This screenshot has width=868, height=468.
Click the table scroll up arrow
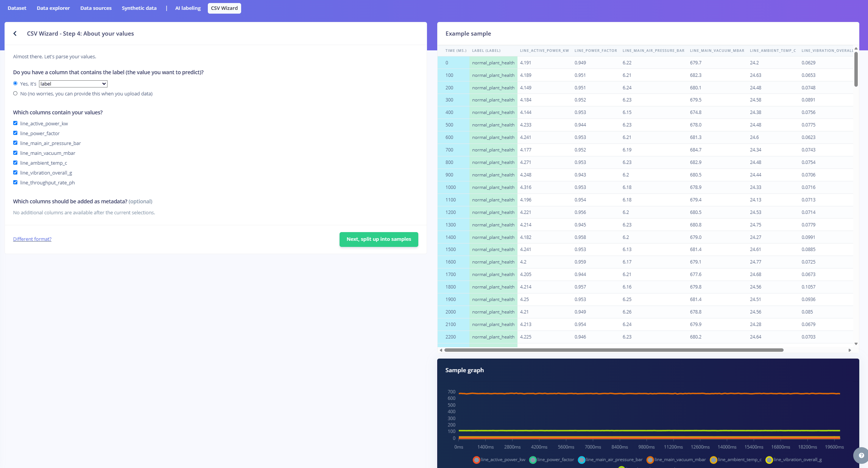856,48
